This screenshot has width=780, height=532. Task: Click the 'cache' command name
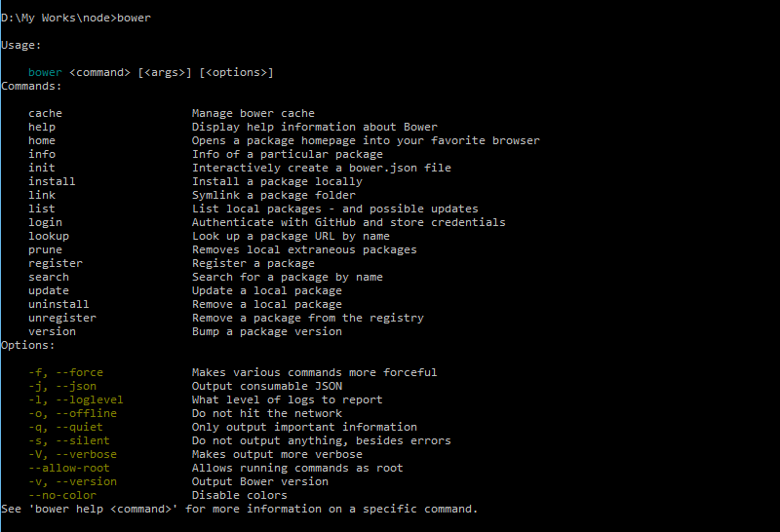click(46, 113)
